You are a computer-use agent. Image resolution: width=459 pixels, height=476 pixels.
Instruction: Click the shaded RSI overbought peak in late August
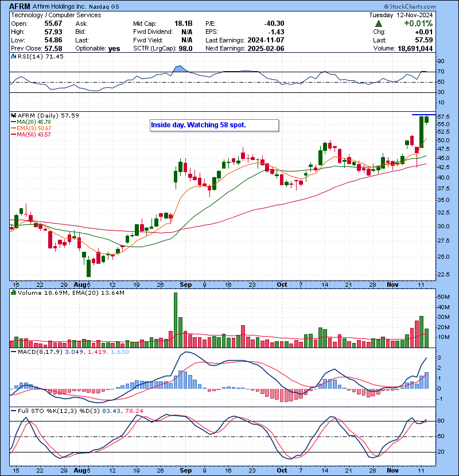click(x=179, y=69)
